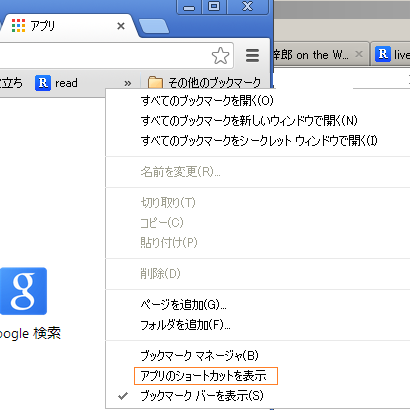
Task: Click the R icon of read bookmark
Action: click(43, 83)
